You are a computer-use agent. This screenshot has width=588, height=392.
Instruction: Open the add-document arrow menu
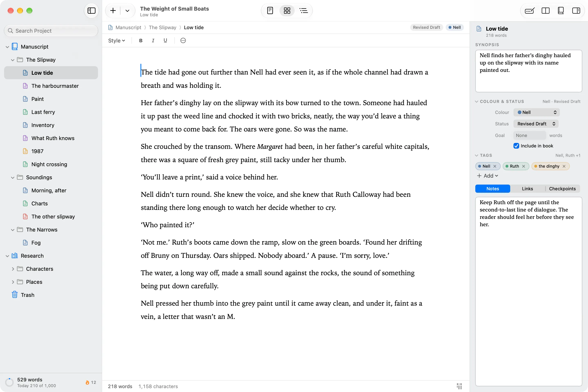click(127, 10)
